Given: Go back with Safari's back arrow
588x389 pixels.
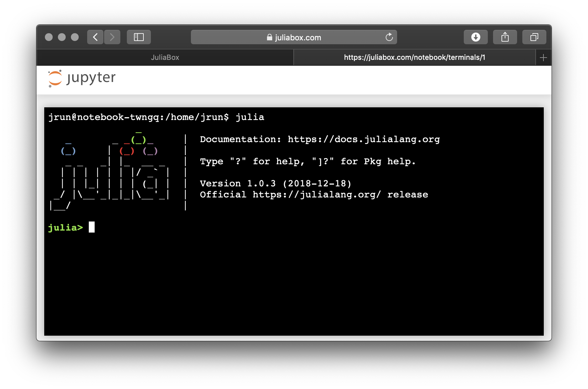Looking at the screenshot, I should tap(95, 37).
